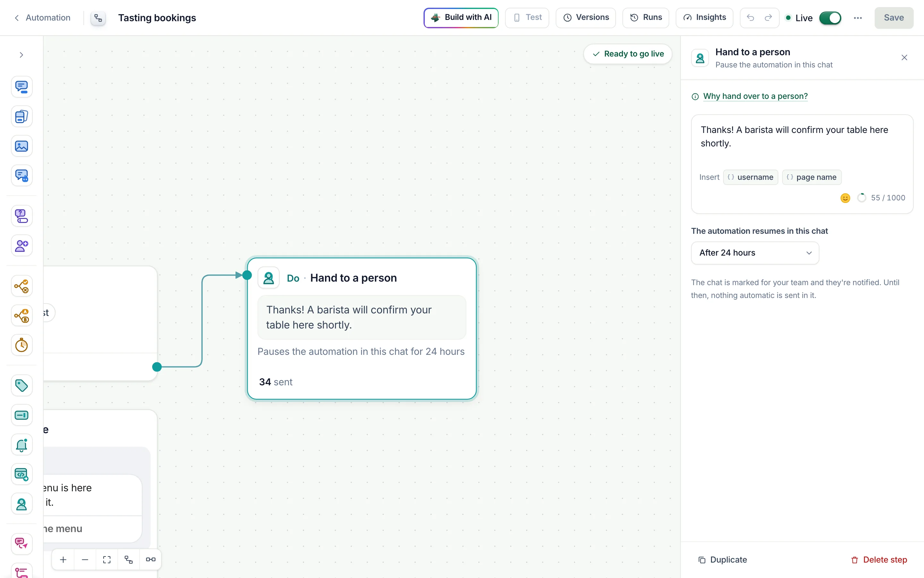Screen dimensions: 924x578
Task: Click Build with AI button
Action: coord(461,18)
